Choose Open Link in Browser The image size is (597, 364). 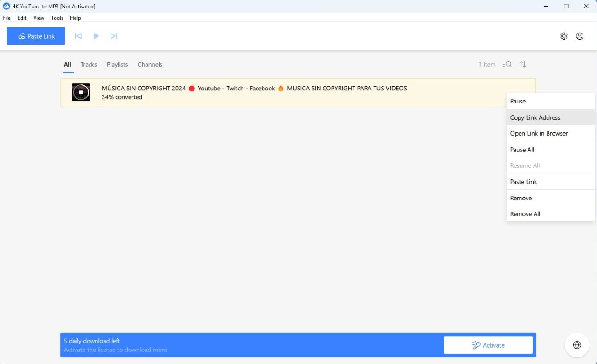550,133
